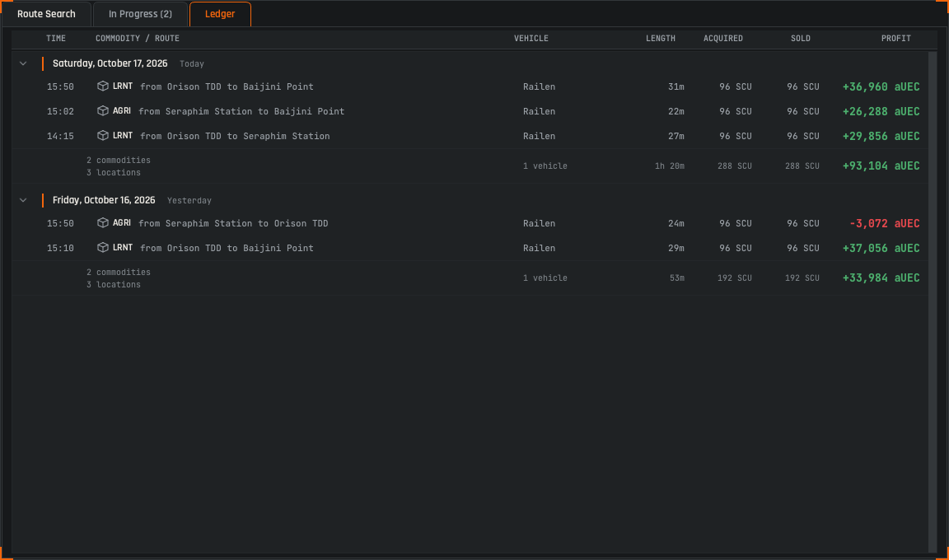Click the 'Friday, October 16, 2026' heading

(104, 200)
